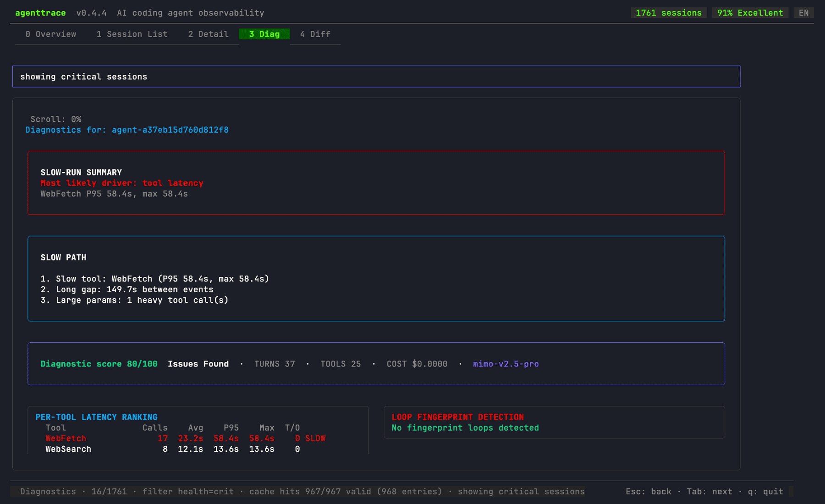The width and height of the screenshot is (825, 504).
Task: Click the SLOW PATH heading
Action: click(63, 258)
